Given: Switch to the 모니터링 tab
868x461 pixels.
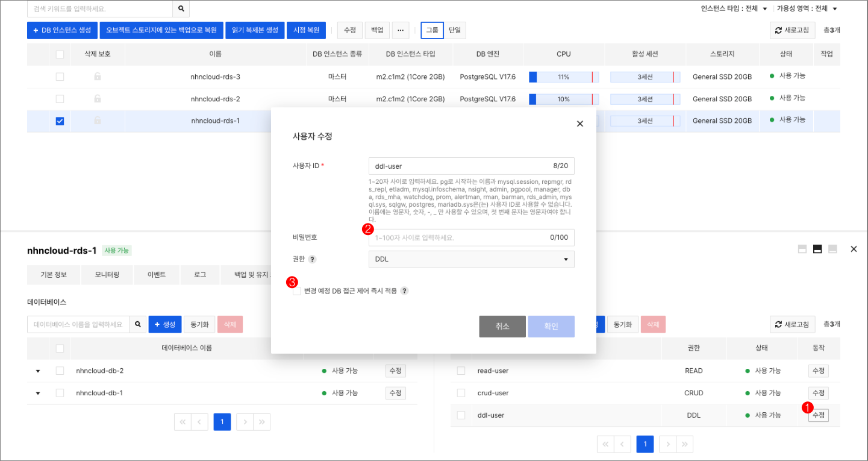Looking at the screenshot, I should point(107,275).
